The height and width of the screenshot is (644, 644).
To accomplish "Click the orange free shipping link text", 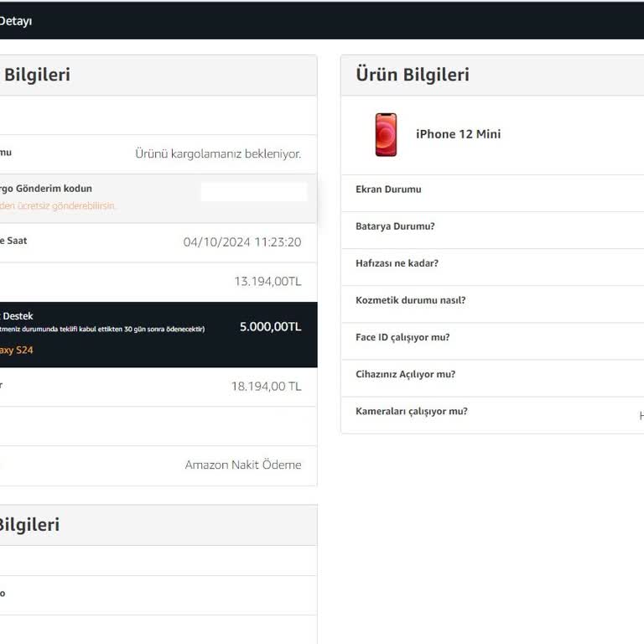I will pos(57,205).
